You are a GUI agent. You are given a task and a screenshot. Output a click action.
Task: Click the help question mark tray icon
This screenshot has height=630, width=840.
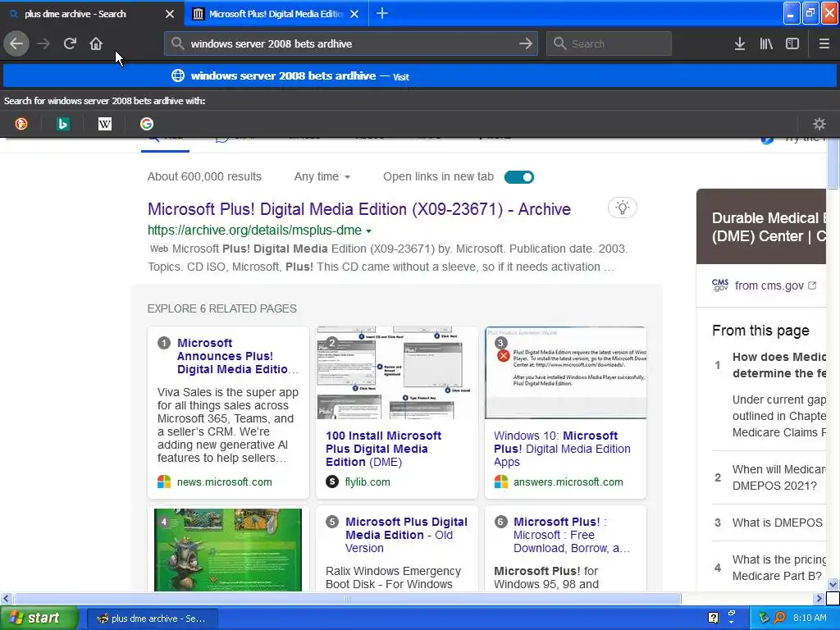[x=713, y=618]
